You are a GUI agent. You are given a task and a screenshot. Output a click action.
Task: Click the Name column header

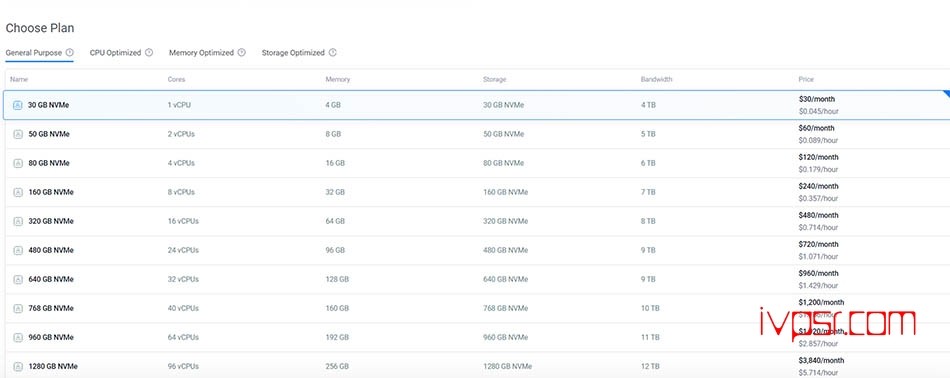(x=19, y=79)
